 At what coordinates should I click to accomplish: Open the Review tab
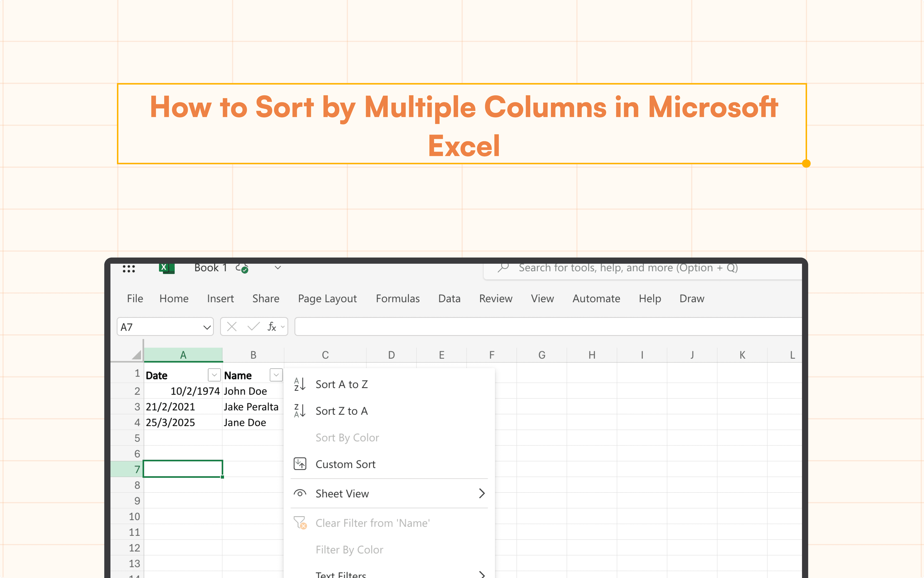coord(496,299)
